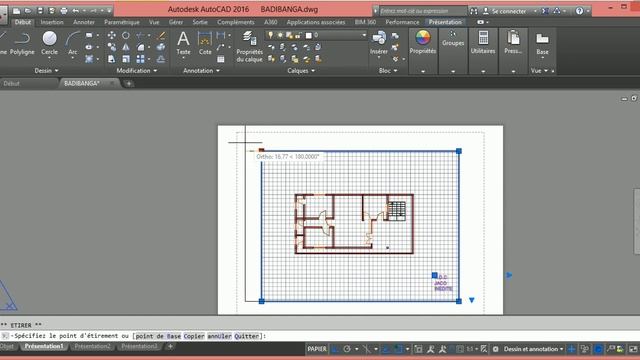640x360 pixels.
Task: Select the Mirror tool in Modification
Action: coord(126,47)
